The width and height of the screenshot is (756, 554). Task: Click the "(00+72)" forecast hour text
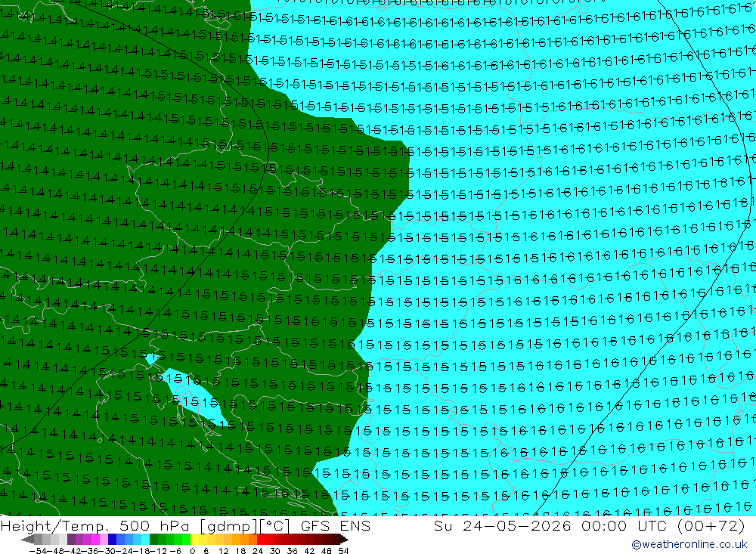coord(711,525)
